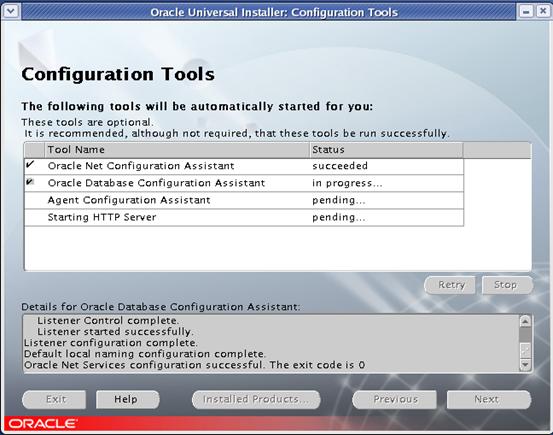The height and width of the screenshot is (435, 553).
Task: Click 'Listener configuration complete.' log line
Action: (x=111, y=343)
